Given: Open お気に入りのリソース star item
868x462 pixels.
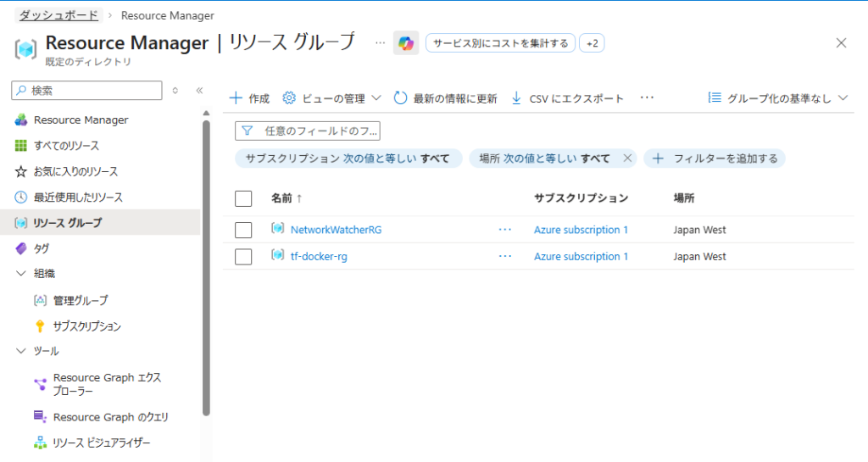Looking at the screenshot, I should [75, 171].
